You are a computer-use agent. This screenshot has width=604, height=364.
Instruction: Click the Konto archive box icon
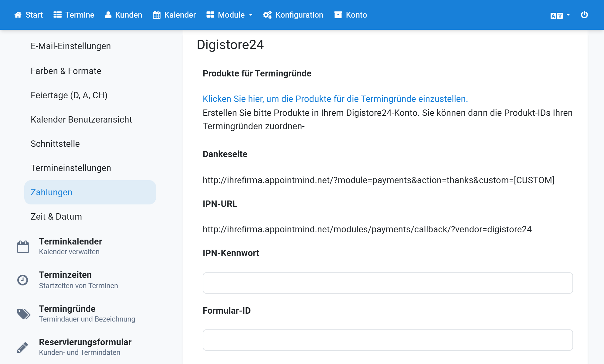(338, 15)
